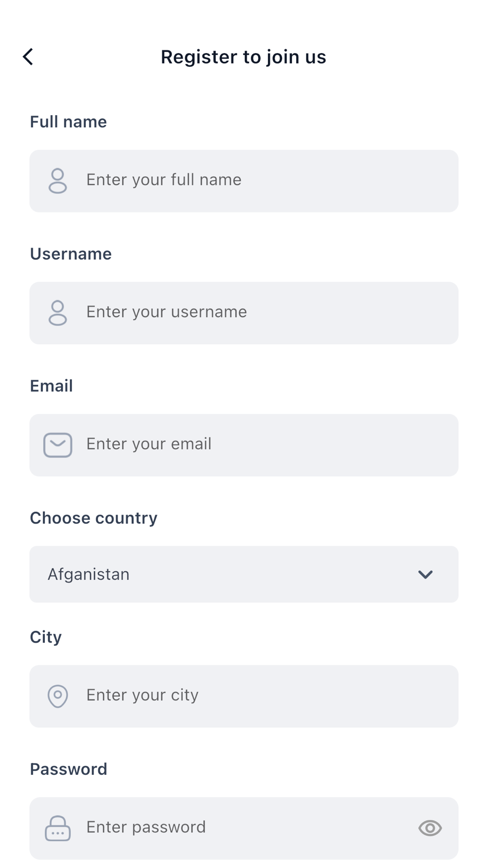Image resolution: width=488 pixels, height=868 pixels.
Task: Click the Email label
Action: point(51,386)
